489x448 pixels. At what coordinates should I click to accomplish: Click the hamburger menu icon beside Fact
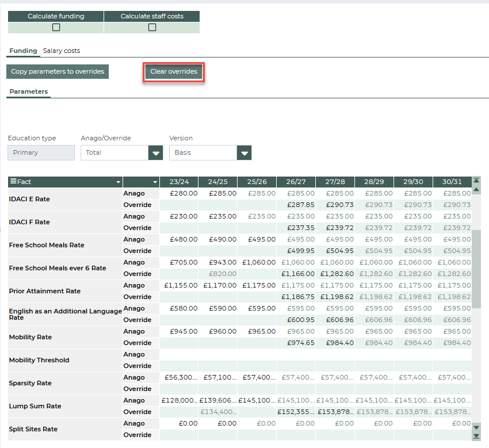pyautogui.click(x=13, y=182)
